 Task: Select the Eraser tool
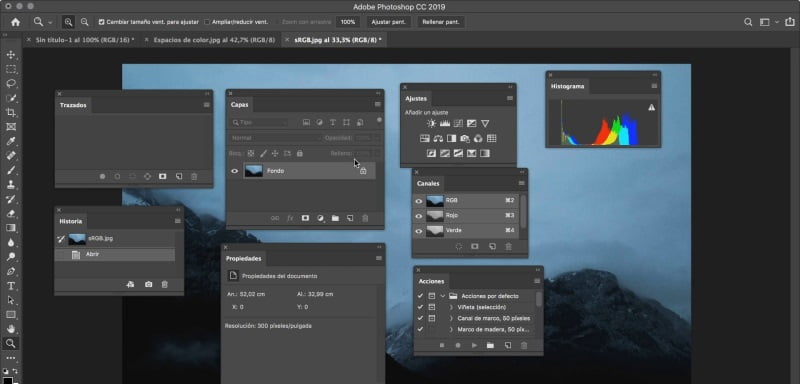click(11, 213)
